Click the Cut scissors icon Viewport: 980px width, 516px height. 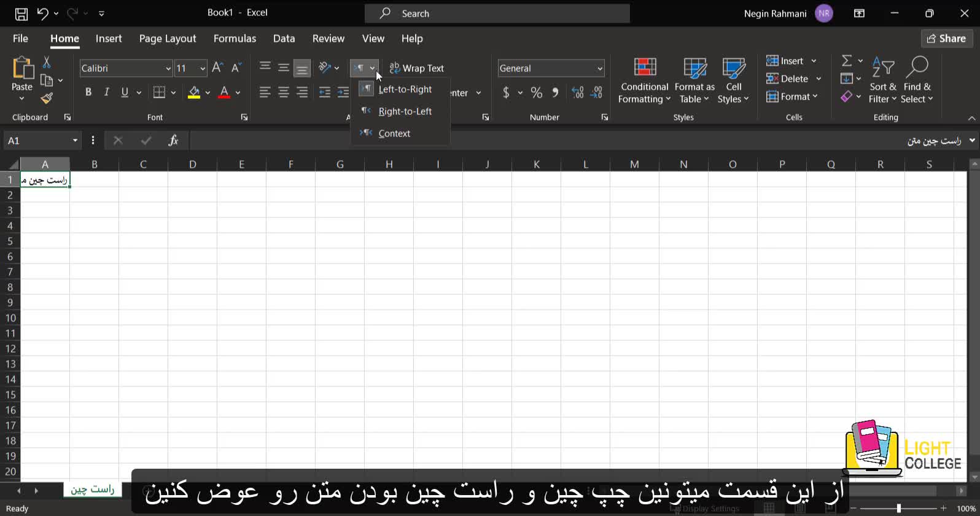click(x=46, y=63)
